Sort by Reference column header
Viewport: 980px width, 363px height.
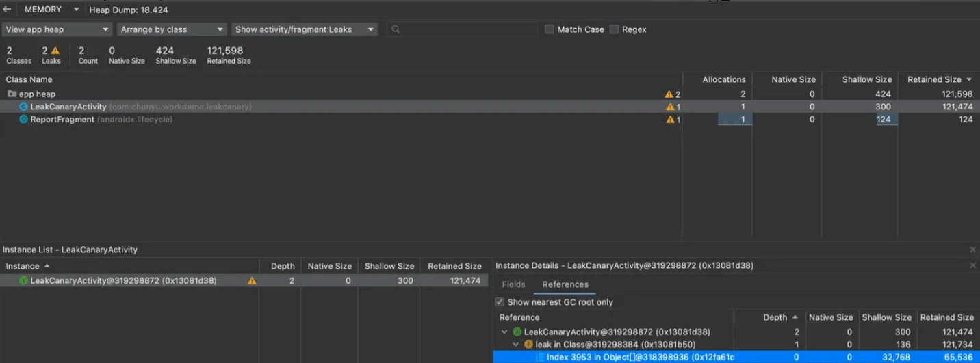[614, 317]
